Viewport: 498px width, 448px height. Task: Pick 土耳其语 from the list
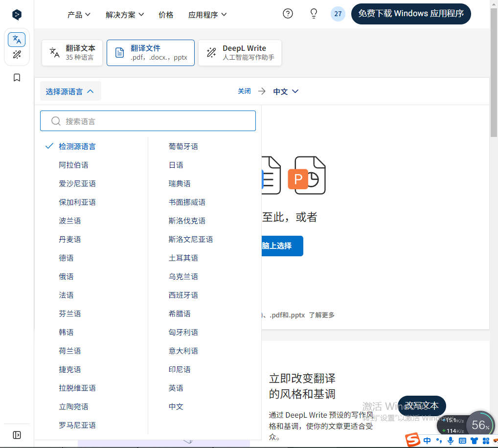pyautogui.click(x=183, y=258)
